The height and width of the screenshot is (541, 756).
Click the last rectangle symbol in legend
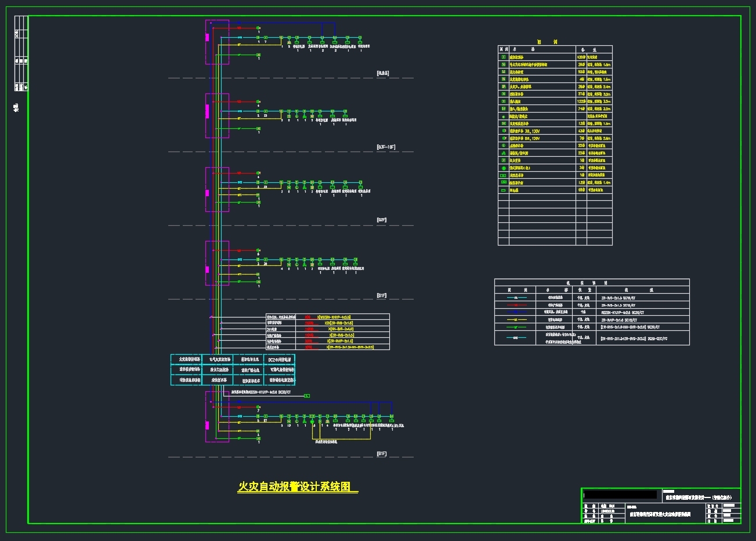503,190
